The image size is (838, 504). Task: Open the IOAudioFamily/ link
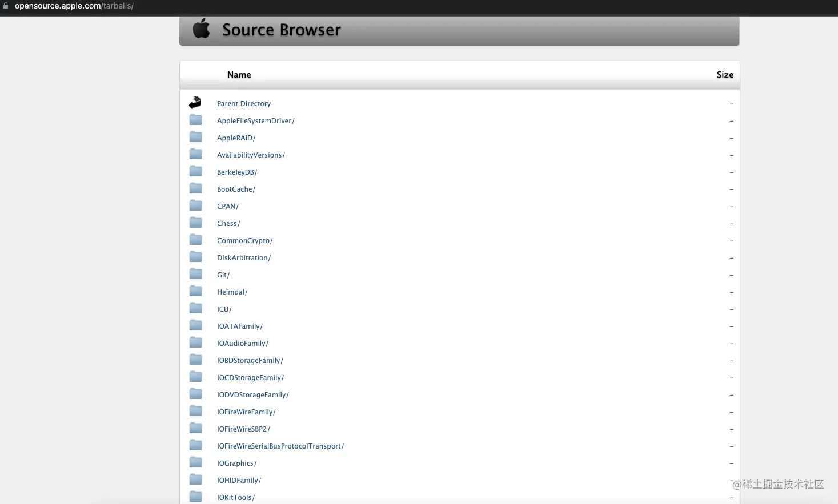tap(243, 344)
